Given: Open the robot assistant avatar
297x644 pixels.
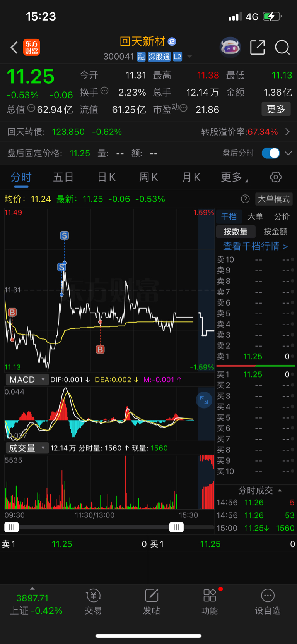Looking at the screenshot, I should click(230, 48).
